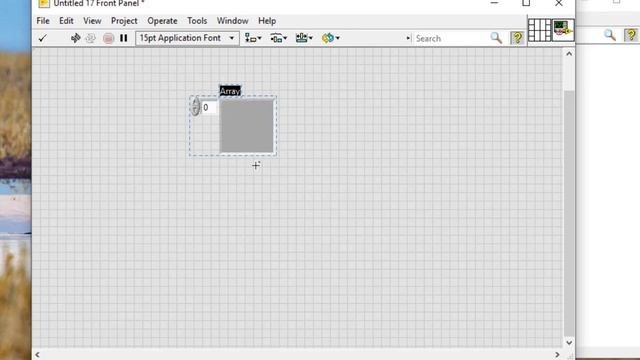Screen dimensions: 640x360
Task: Click magnifier icon in the background window
Action: (610, 35)
